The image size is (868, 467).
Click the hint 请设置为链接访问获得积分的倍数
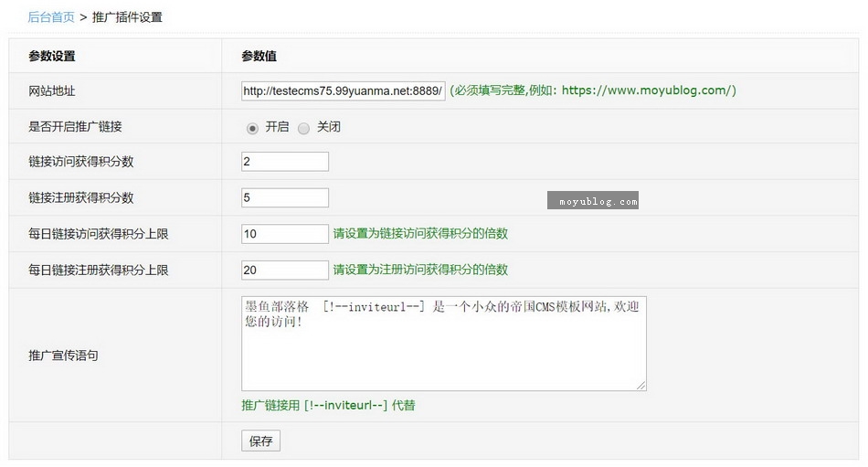pyautogui.click(x=420, y=234)
